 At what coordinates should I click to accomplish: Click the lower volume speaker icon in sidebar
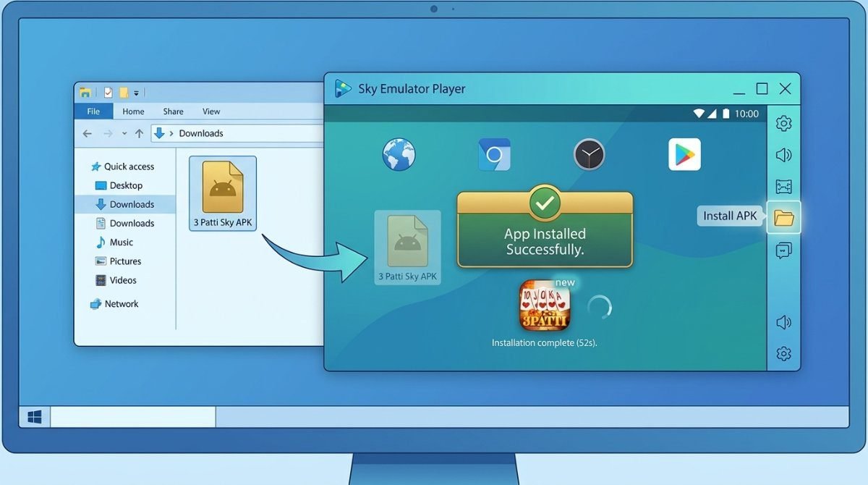783,322
